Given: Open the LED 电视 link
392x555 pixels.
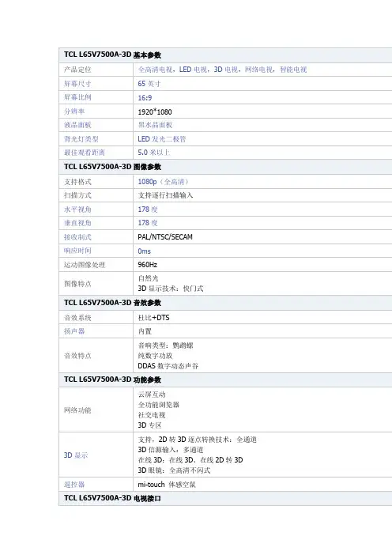Looking at the screenshot, I should [x=193, y=70].
